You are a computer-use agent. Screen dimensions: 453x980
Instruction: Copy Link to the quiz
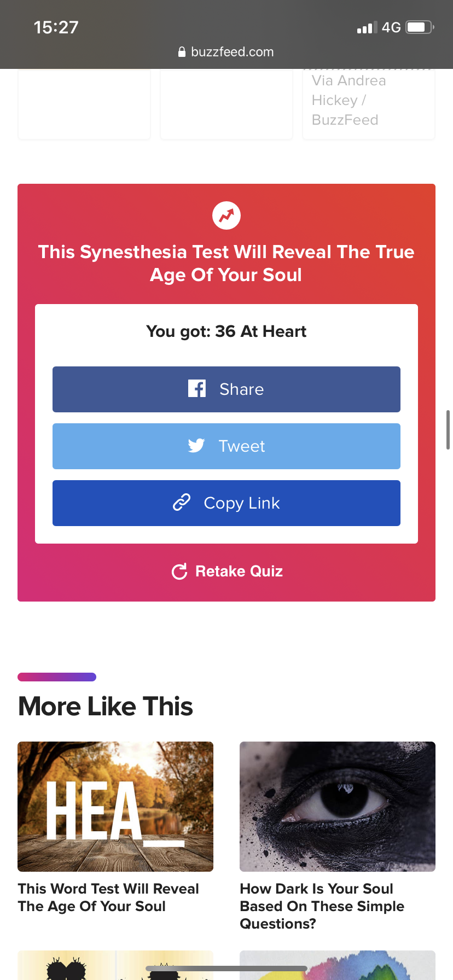[x=226, y=503]
